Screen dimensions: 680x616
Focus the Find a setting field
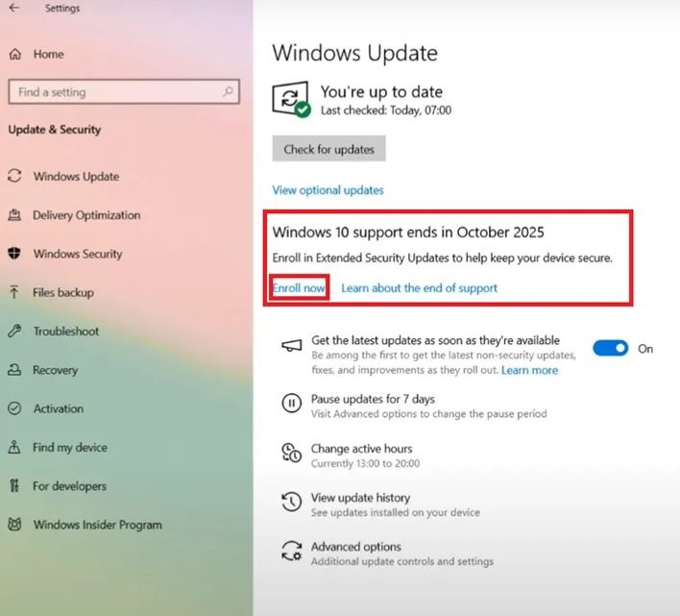click(x=124, y=91)
